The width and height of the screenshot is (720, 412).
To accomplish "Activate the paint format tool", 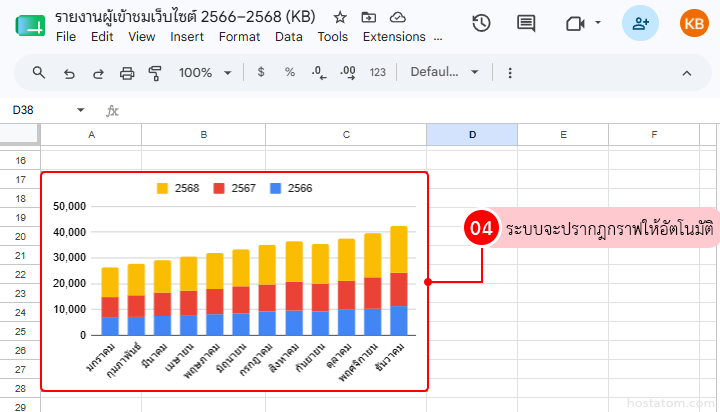I will point(155,73).
